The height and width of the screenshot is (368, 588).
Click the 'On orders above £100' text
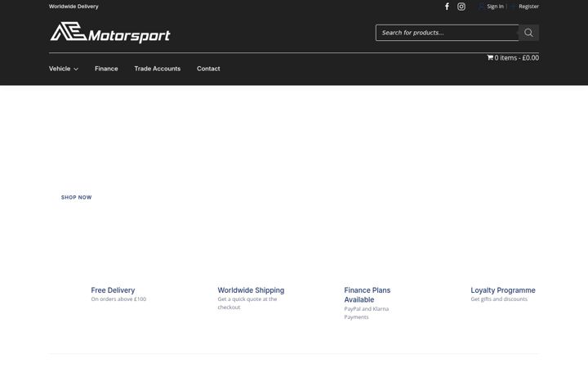pyautogui.click(x=118, y=299)
